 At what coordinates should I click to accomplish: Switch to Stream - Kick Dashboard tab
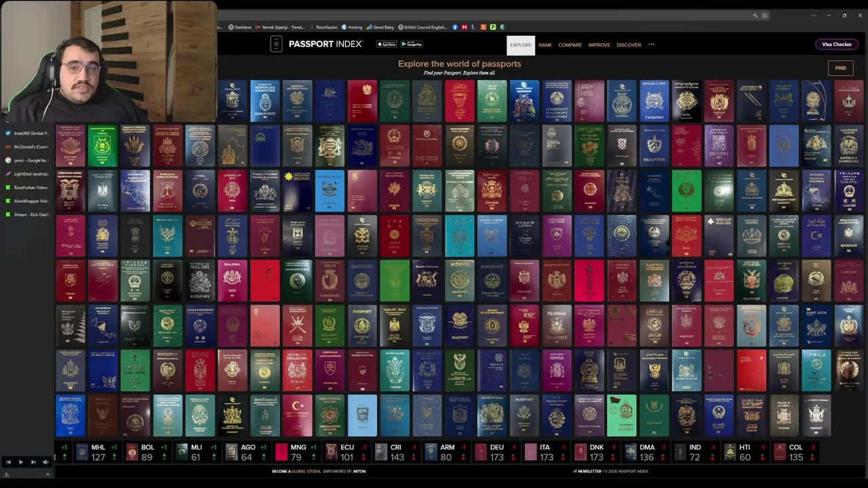pyautogui.click(x=27, y=214)
